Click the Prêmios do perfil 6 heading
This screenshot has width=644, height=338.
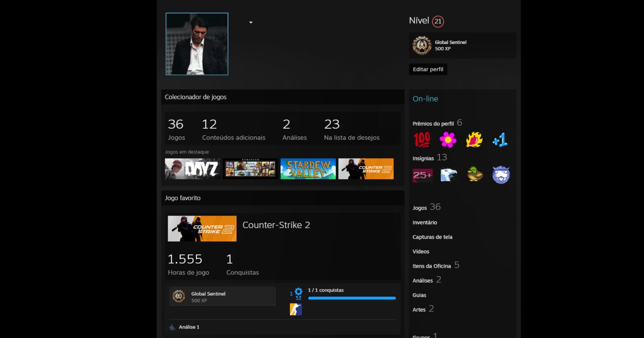[x=437, y=123]
